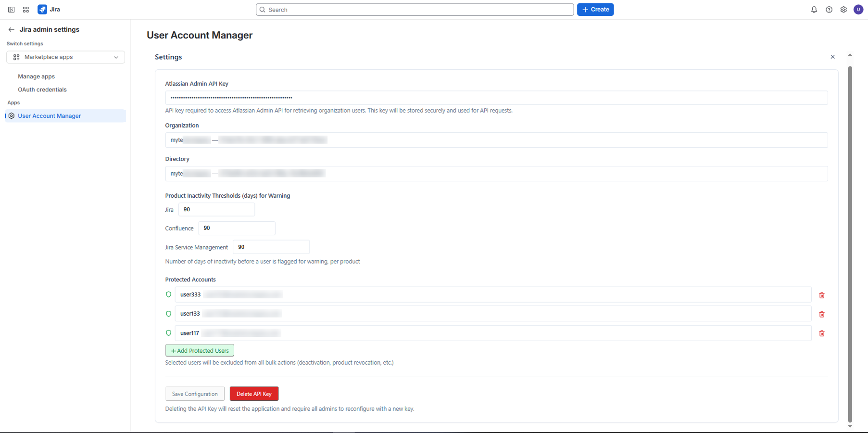Screen dimensions: 868x433
Task: Click the user117 protected account field
Action: tap(493, 333)
